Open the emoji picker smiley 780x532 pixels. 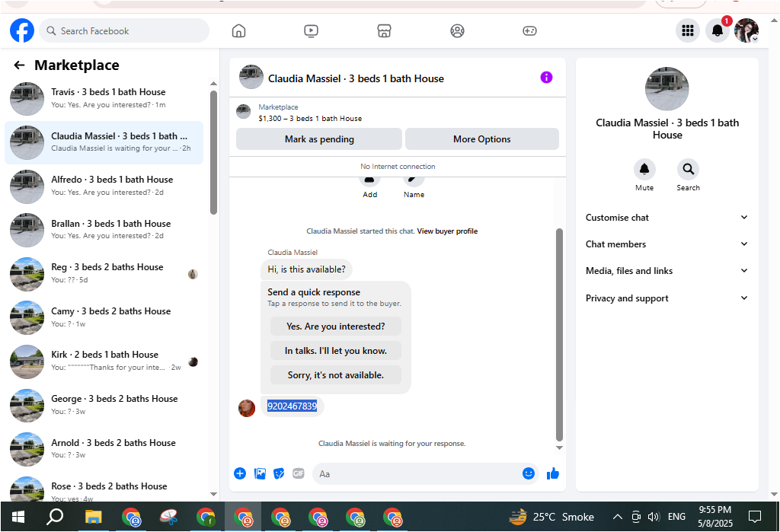(x=529, y=473)
